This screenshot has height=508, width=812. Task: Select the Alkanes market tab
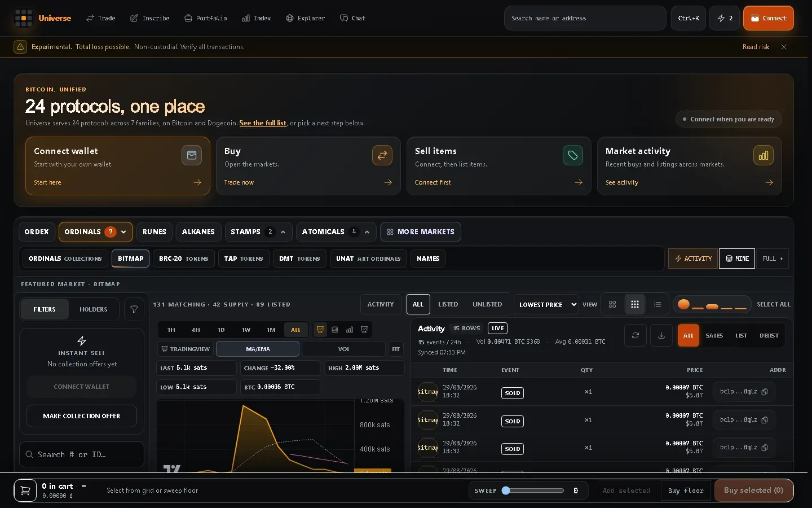tap(198, 232)
